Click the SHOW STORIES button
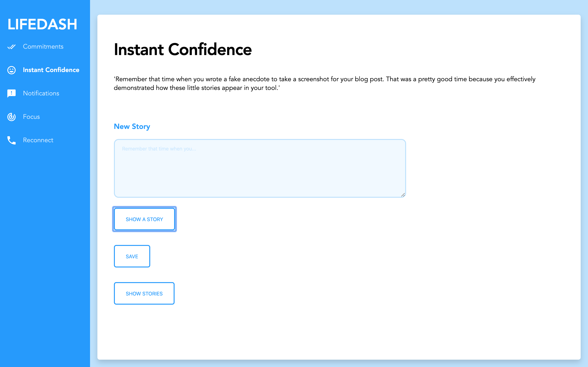Viewport: 588px width, 367px height. (x=144, y=293)
